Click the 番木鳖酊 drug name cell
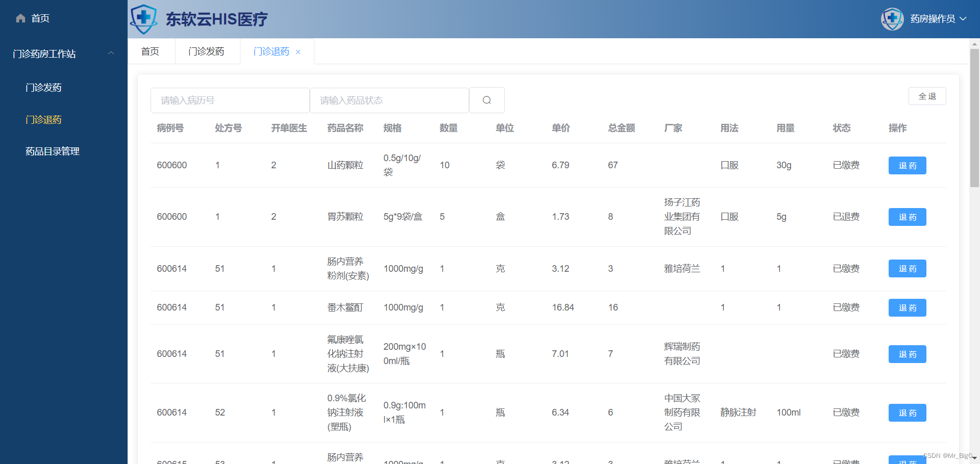Viewport: 980px width, 464px height. coord(345,307)
